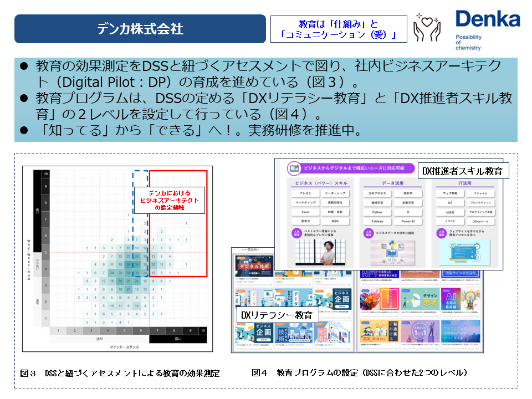Click the DXリテラシー教育 label box
Image resolution: width=532 pixels, height=399 pixels.
pyautogui.click(x=278, y=315)
